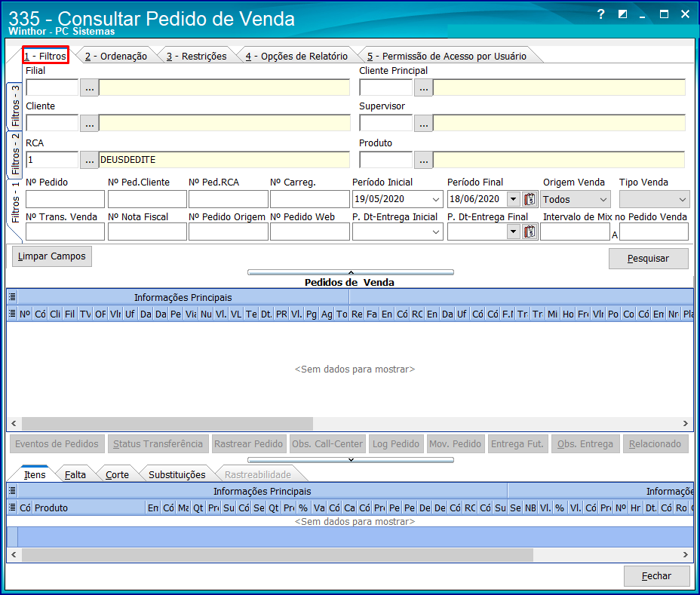Click the Eventos de Pedidos button
This screenshot has height=595, width=700.
tap(57, 443)
